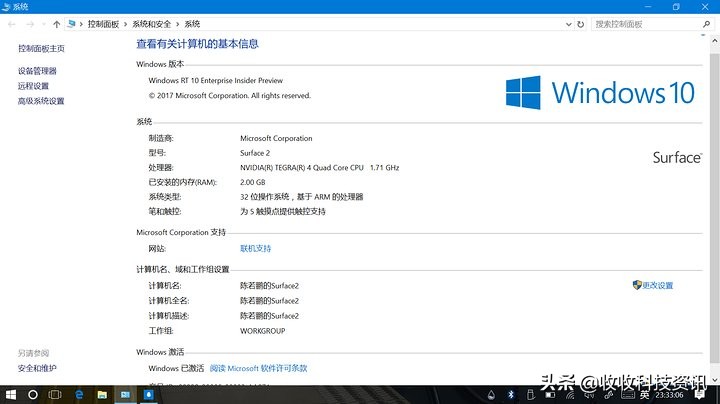Switch the input language indicator 英

645,395
